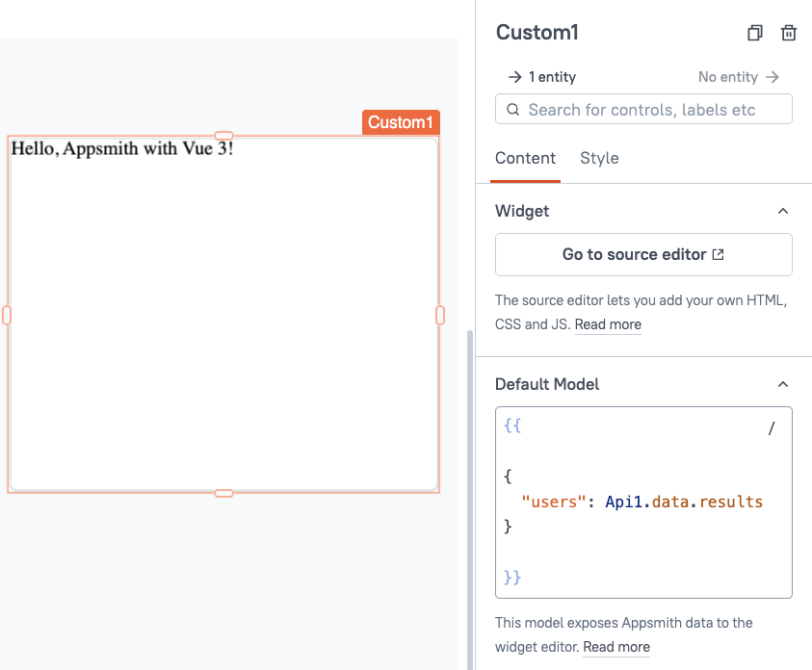This screenshot has width=812, height=670.
Task: Open the source editor
Action: coord(643,254)
